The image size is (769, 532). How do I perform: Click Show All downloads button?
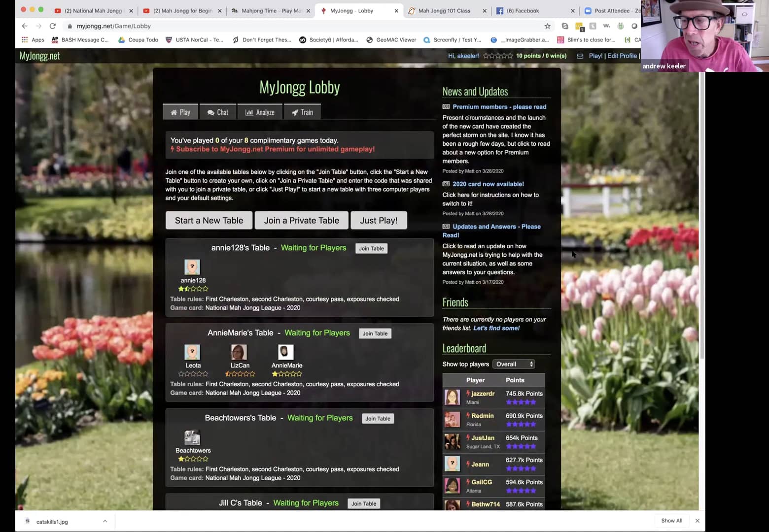pyautogui.click(x=671, y=521)
